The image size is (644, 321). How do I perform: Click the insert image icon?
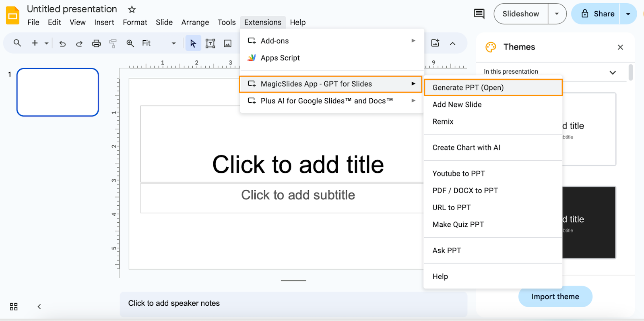(x=227, y=43)
